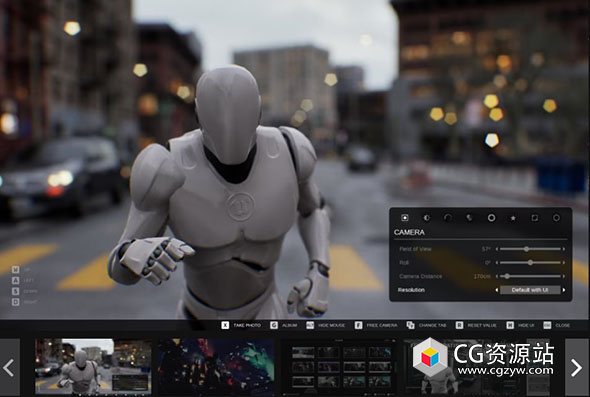Click the key icon beside Hide Mouse

click(x=310, y=325)
